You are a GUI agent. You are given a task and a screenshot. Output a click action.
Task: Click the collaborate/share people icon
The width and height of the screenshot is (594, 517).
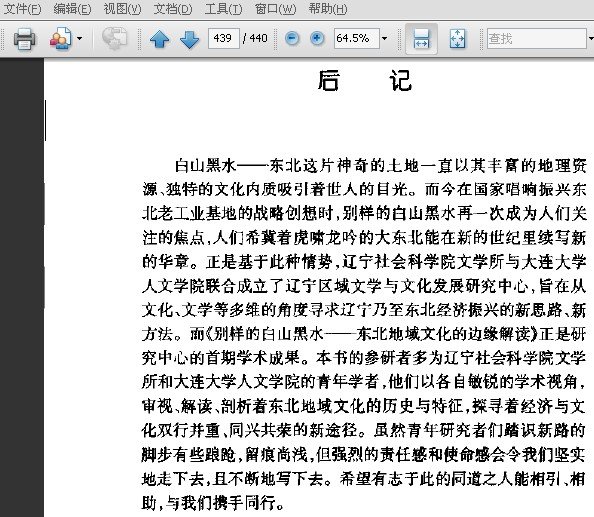pyautogui.click(x=60, y=38)
